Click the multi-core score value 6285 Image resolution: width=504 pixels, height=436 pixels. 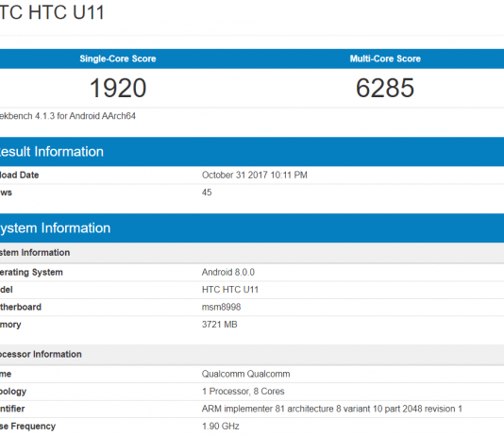click(385, 88)
